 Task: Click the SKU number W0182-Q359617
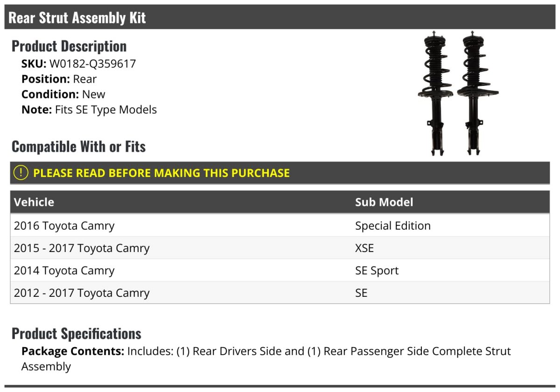click(x=92, y=64)
